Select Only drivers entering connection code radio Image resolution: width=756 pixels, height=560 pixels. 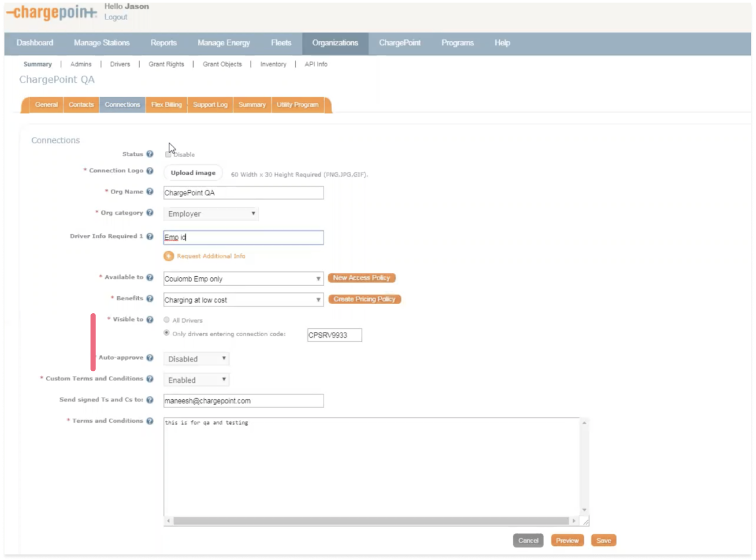tap(167, 333)
